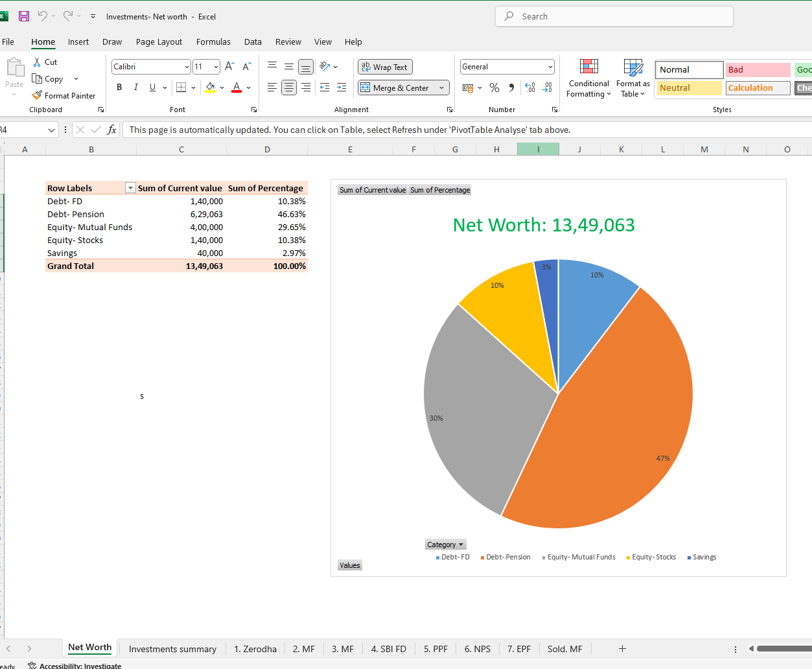Open Format as Table gallery
Image resolution: width=812 pixels, height=669 pixels.
click(x=632, y=78)
